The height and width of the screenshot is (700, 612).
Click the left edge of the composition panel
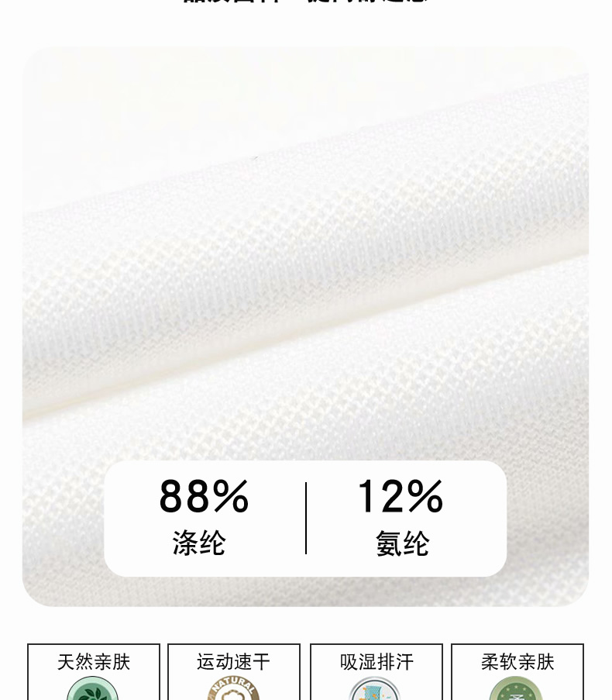[x=108, y=519]
